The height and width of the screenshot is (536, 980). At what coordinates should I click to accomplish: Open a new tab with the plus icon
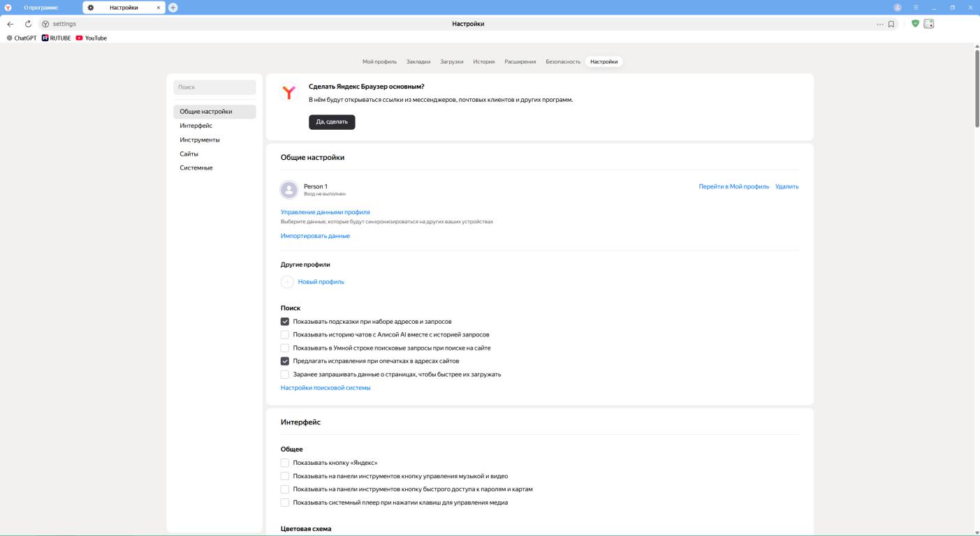(x=173, y=7)
